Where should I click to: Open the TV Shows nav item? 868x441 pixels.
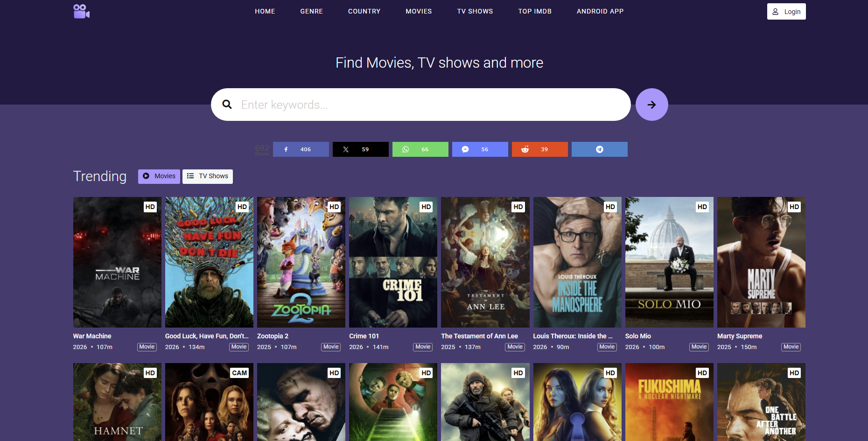click(475, 11)
